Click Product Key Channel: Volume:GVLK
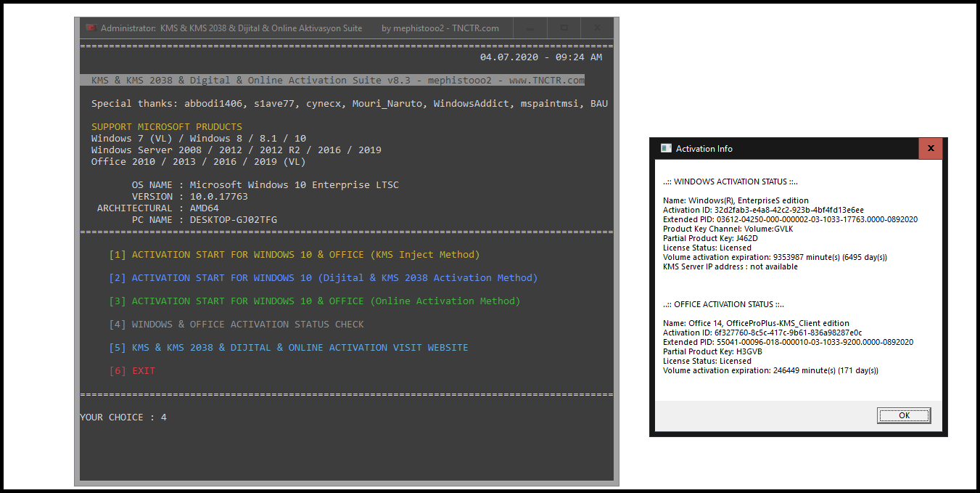980x493 pixels. click(x=728, y=229)
